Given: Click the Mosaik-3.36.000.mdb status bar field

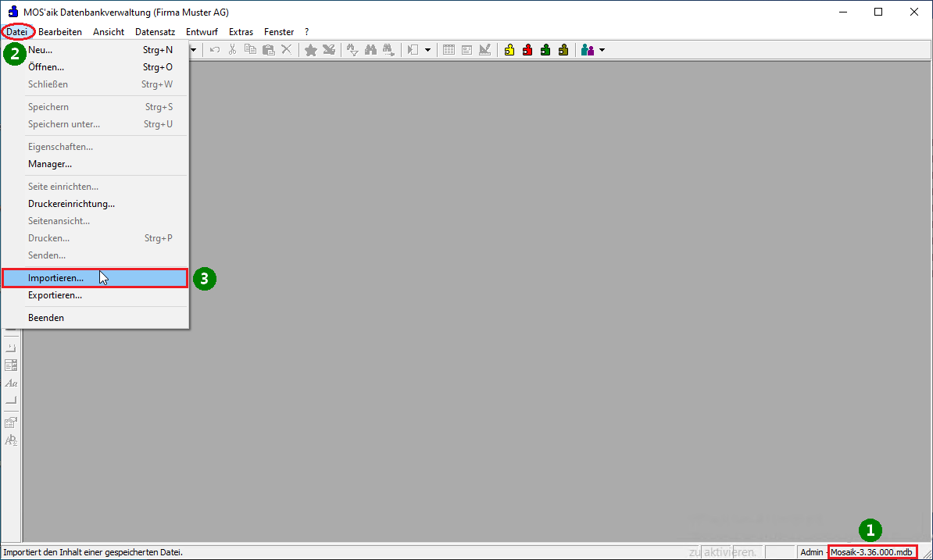Looking at the screenshot, I should [871, 552].
